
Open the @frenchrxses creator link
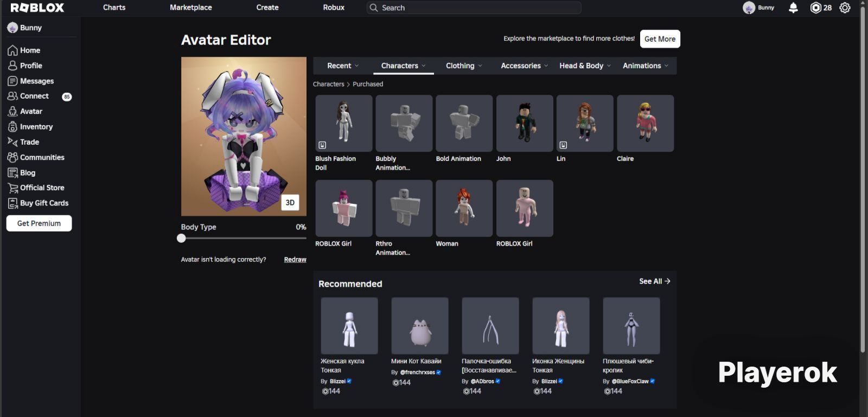pos(417,373)
